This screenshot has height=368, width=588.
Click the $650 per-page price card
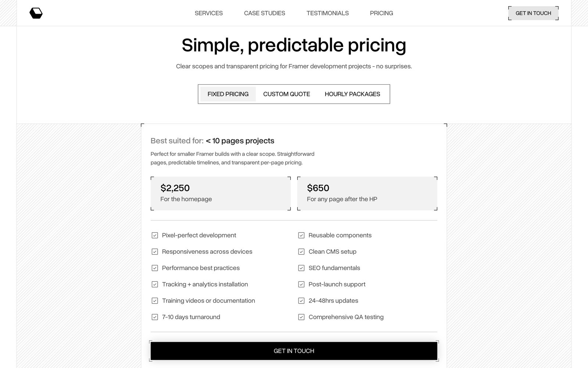tap(367, 193)
